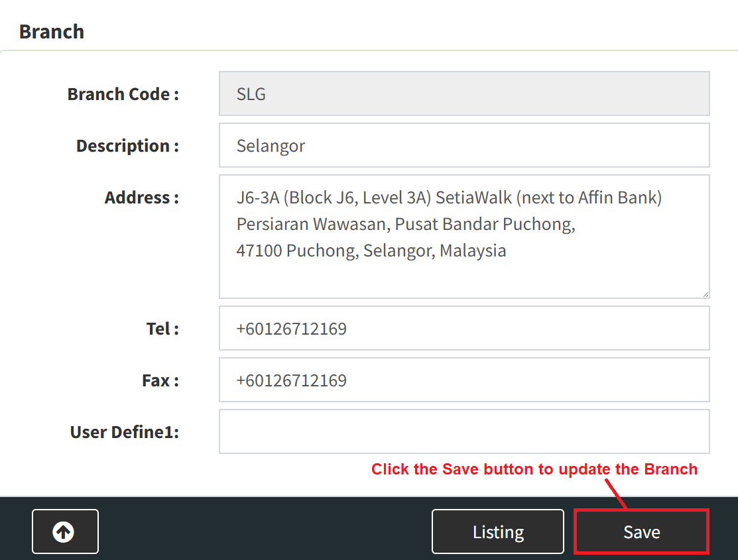738x560 pixels.
Task: Click the 'Fax :' label
Action: point(160,380)
